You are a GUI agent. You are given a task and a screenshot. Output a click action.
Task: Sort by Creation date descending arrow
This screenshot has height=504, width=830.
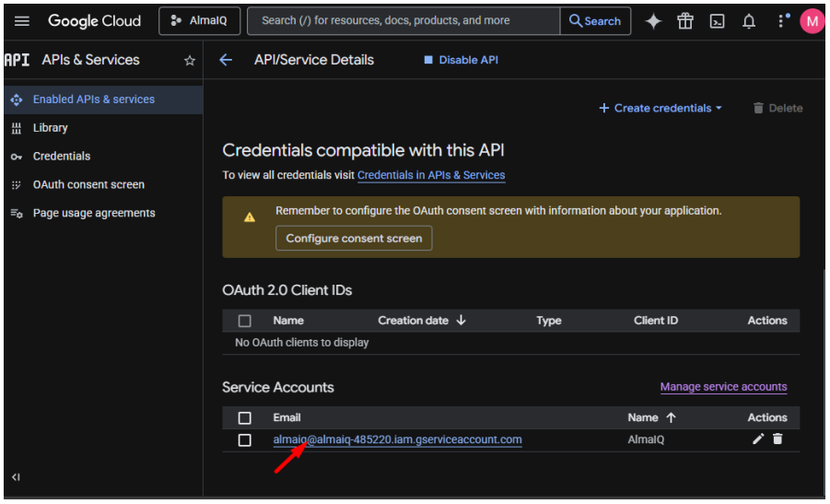(461, 321)
